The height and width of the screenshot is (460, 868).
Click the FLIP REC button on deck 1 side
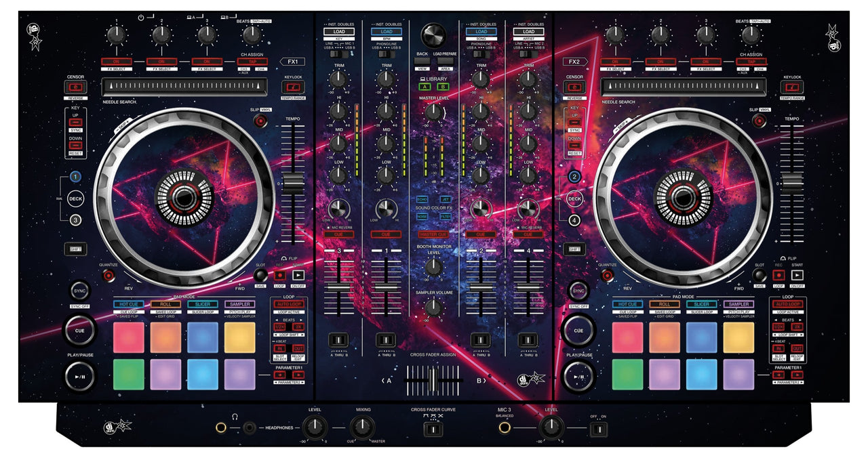pyautogui.click(x=279, y=275)
